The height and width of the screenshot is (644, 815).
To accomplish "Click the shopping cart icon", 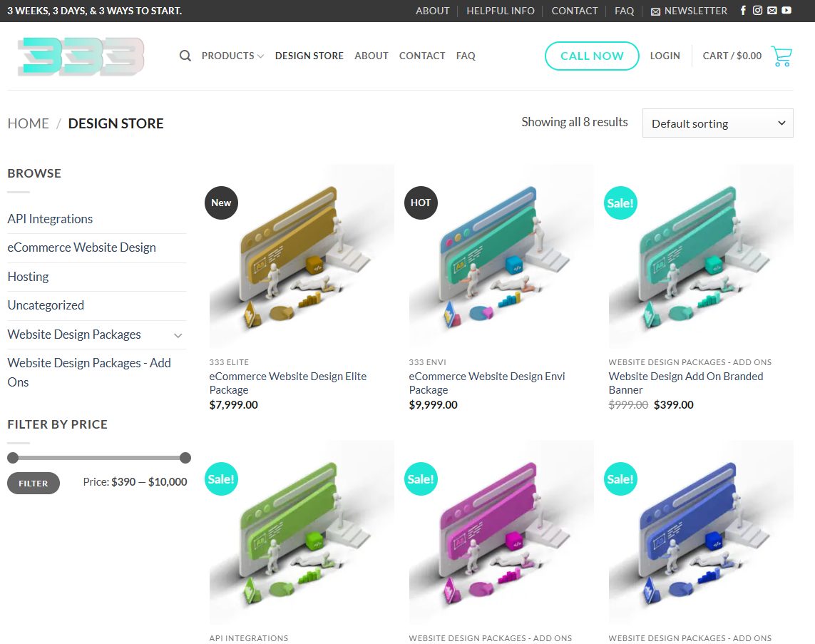I will 781,56.
